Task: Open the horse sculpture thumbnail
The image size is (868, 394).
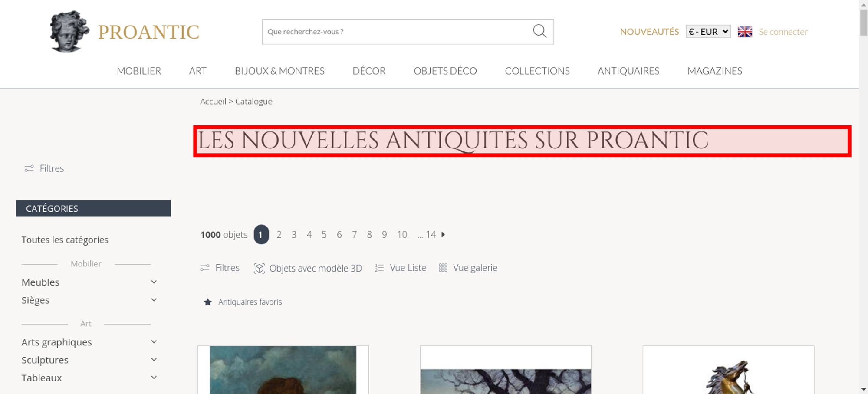Action: pyautogui.click(x=728, y=370)
